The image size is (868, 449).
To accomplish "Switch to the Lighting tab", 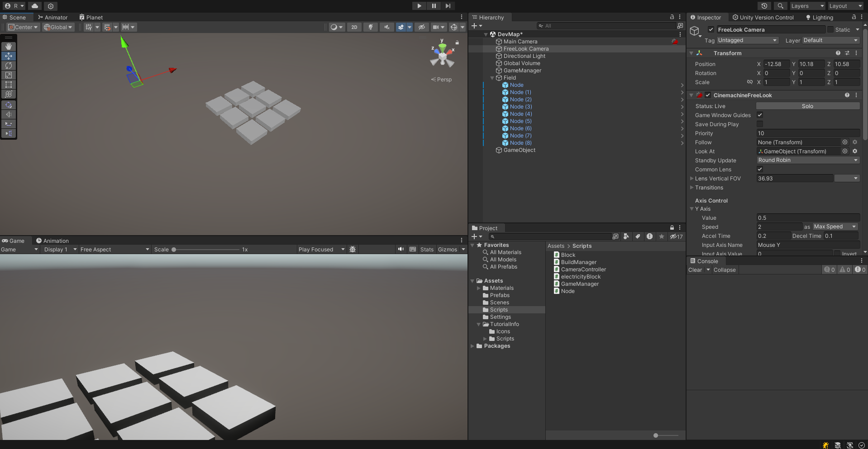I will 819,17.
